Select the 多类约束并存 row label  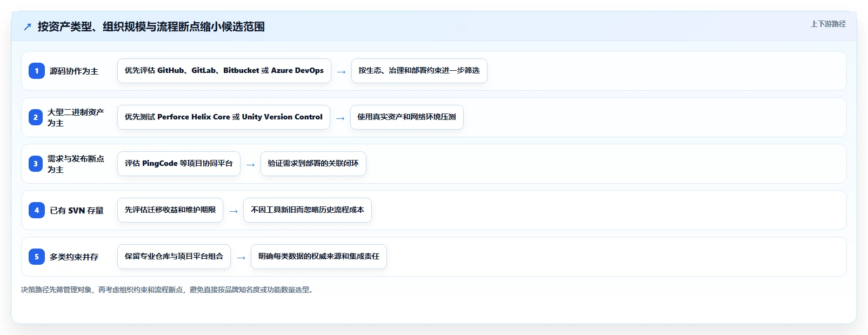click(74, 257)
